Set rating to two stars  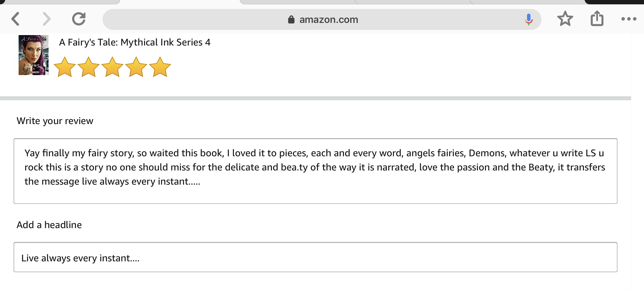88,67
